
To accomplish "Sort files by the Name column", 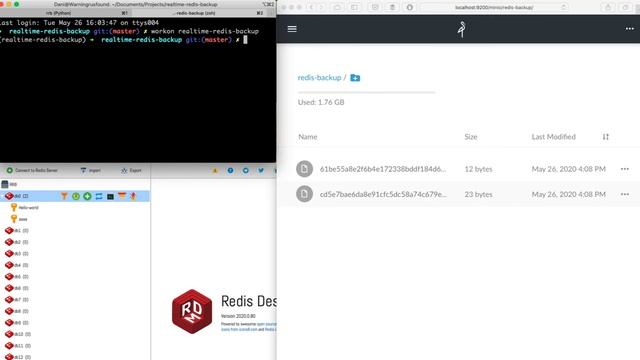I will click(308, 137).
